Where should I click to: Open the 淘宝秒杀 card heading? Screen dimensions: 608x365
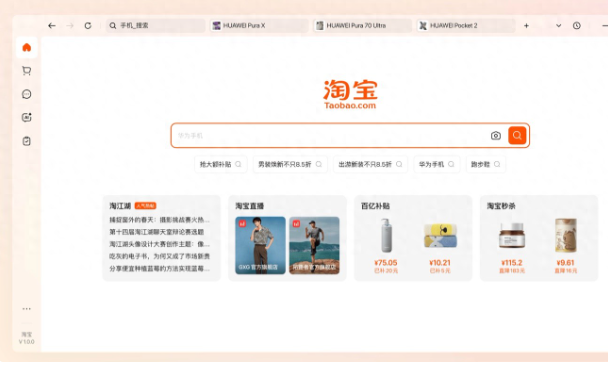coord(501,206)
